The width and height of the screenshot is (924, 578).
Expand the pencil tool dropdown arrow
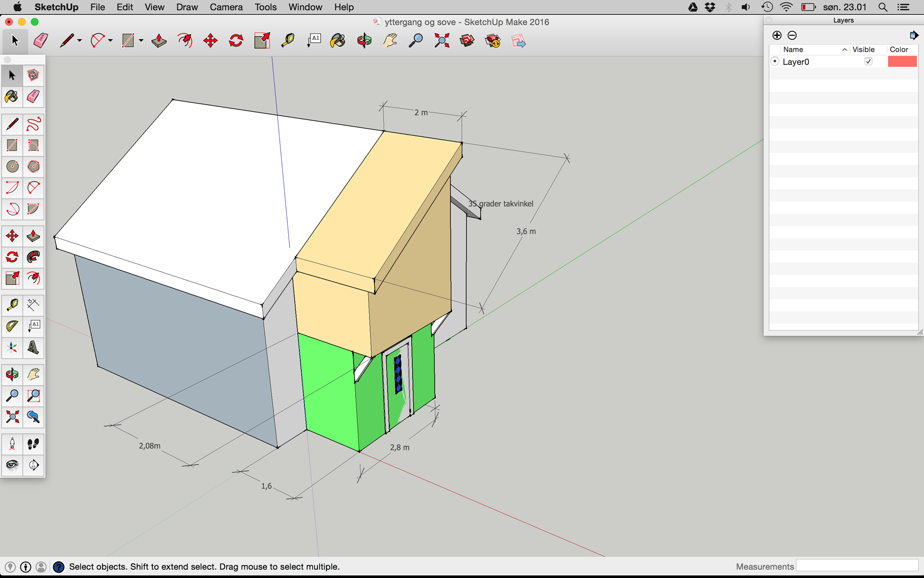tap(79, 41)
